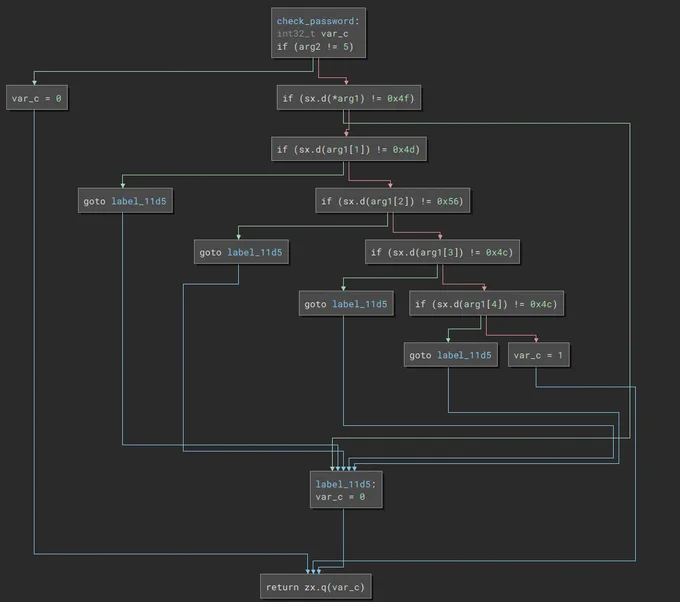The height and width of the screenshot is (602, 680).
Task: Select the 'label_11d5: var_c = 0' block
Action: coord(346,490)
